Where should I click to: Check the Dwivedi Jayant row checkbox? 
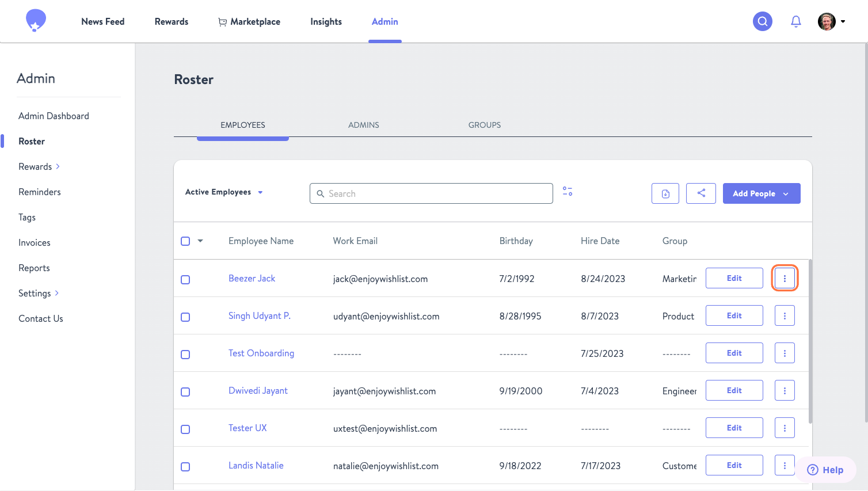pyautogui.click(x=185, y=392)
